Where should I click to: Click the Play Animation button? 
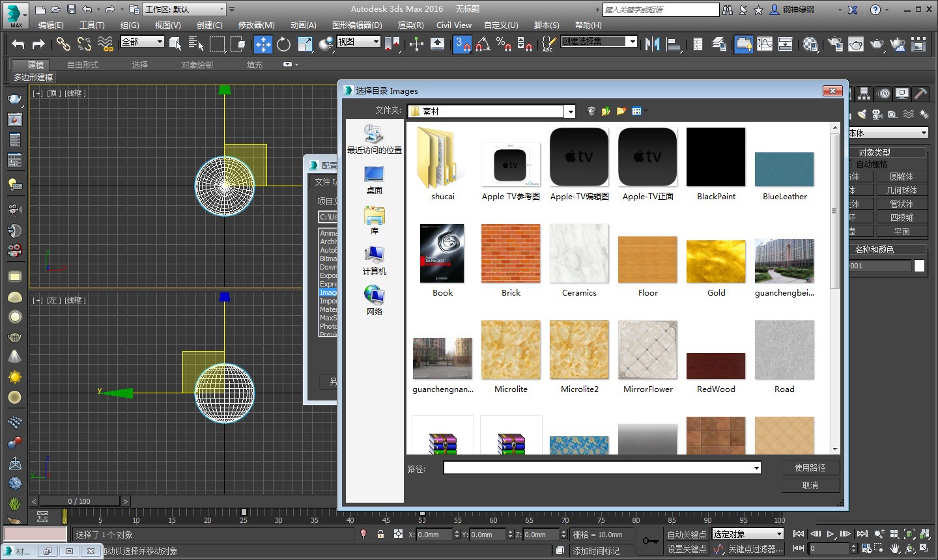(830, 534)
